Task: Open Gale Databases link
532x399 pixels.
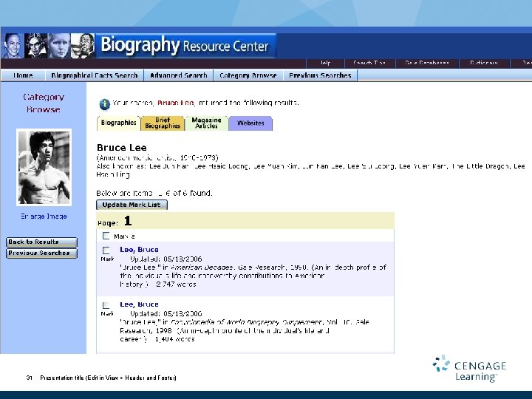Action: 427,63
